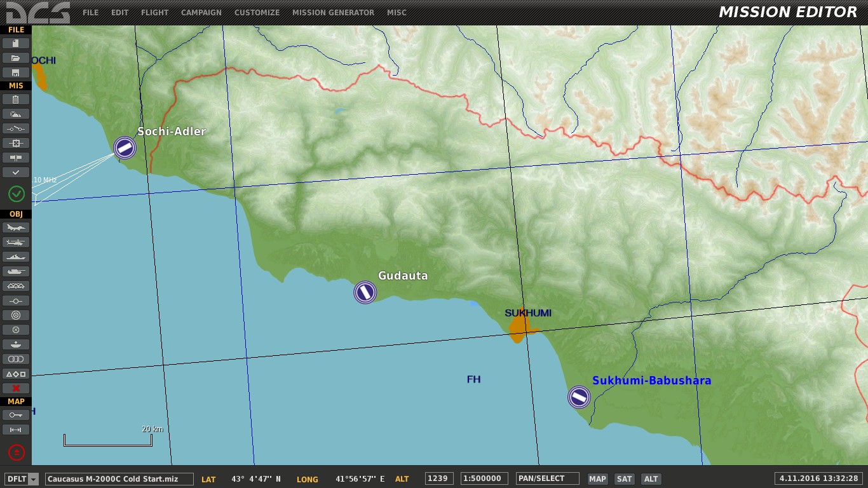Switch to SAT satellite view

tap(625, 479)
